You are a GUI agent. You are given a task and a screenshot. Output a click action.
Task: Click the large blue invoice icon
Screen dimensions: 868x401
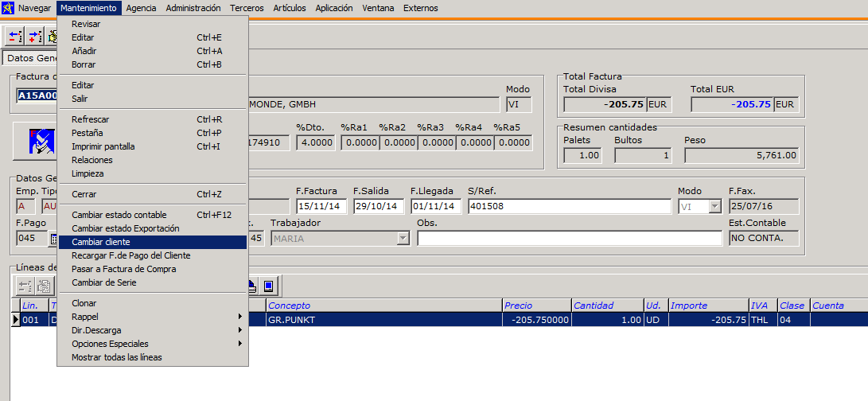click(x=36, y=141)
